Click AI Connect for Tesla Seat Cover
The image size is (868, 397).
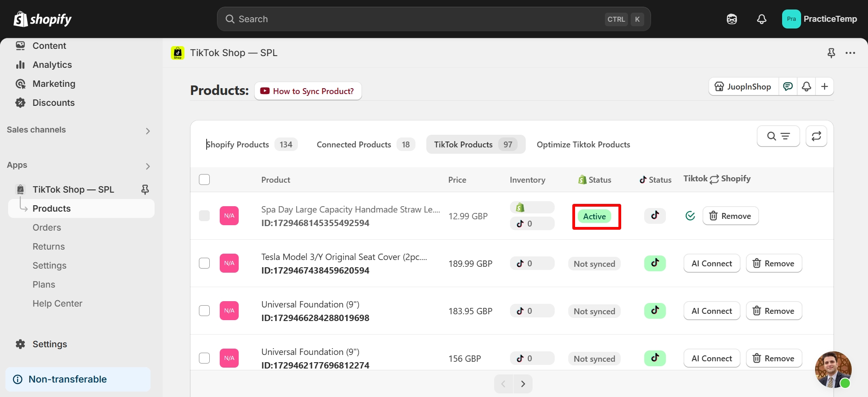pos(712,263)
